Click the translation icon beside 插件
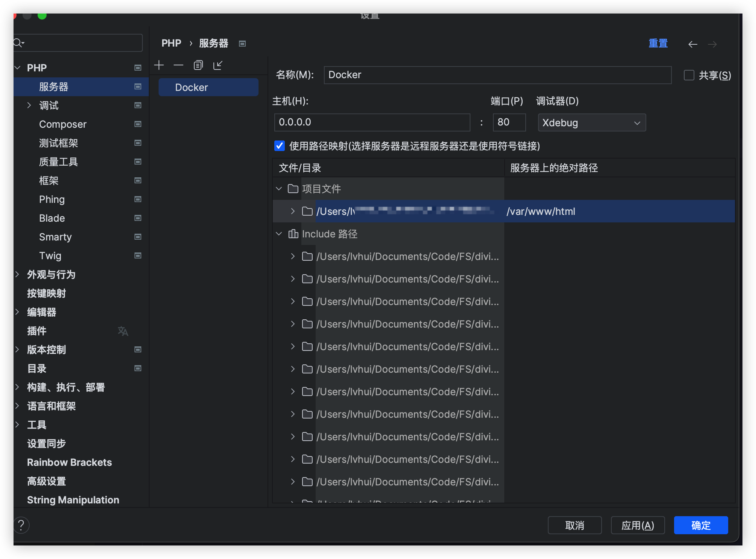 123,331
